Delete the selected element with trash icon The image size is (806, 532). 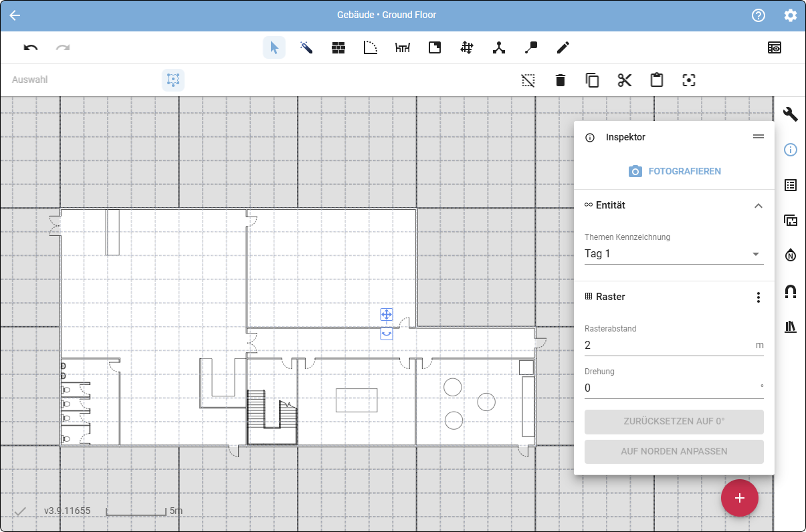[x=561, y=80]
